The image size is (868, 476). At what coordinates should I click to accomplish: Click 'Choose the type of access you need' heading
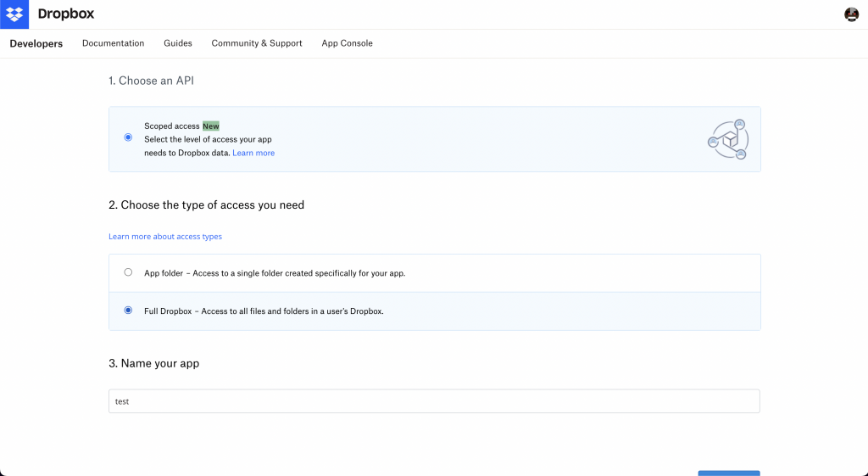pyautogui.click(x=207, y=205)
